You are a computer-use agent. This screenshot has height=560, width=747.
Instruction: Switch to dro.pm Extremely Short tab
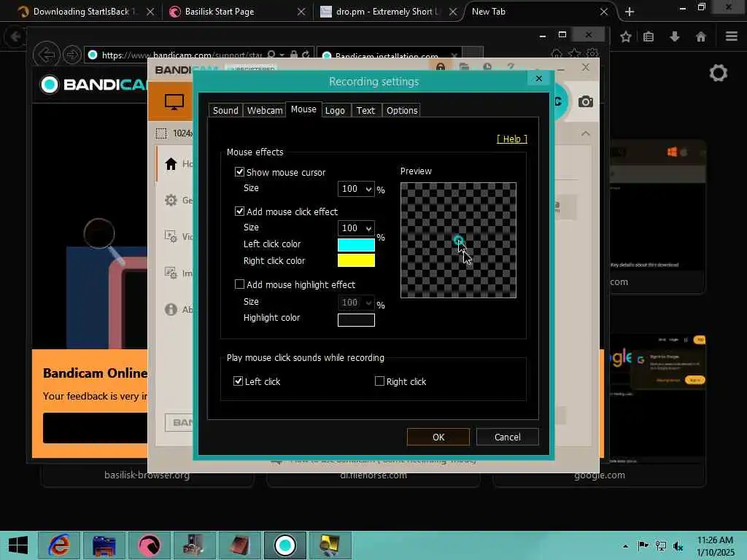point(387,12)
